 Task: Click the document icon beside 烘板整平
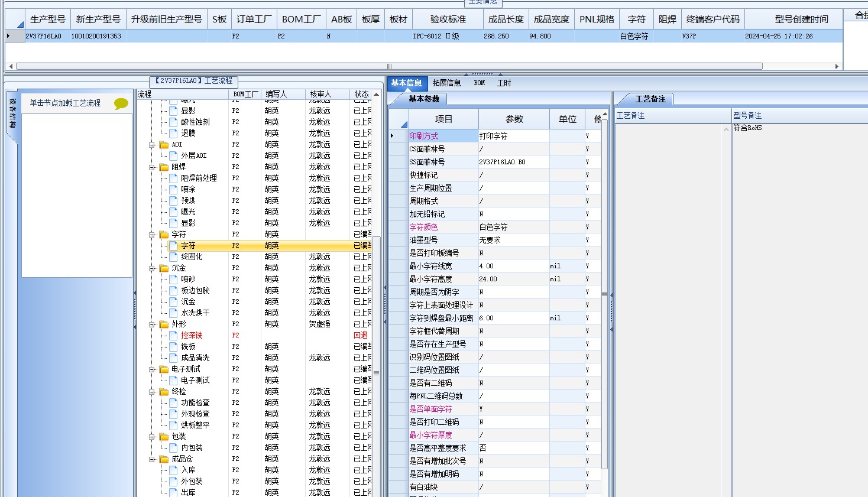[173, 425]
